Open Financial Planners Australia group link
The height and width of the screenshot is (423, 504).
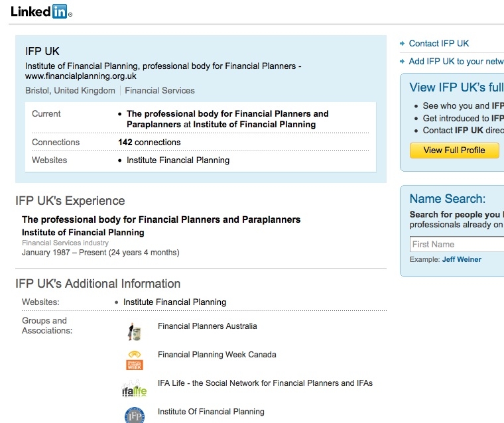(208, 326)
